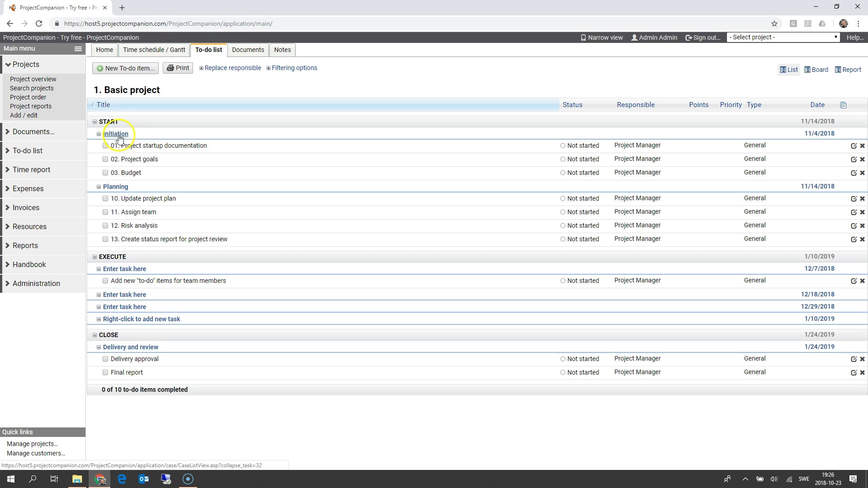Switch to the Documents tab
Viewport: 868px width, 488px height.
coord(248,50)
